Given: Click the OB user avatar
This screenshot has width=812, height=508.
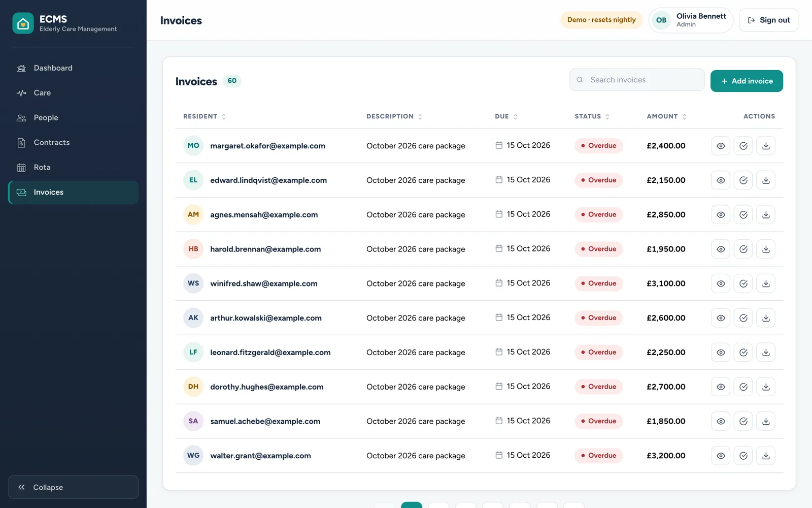Looking at the screenshot, I should (661, 20).
